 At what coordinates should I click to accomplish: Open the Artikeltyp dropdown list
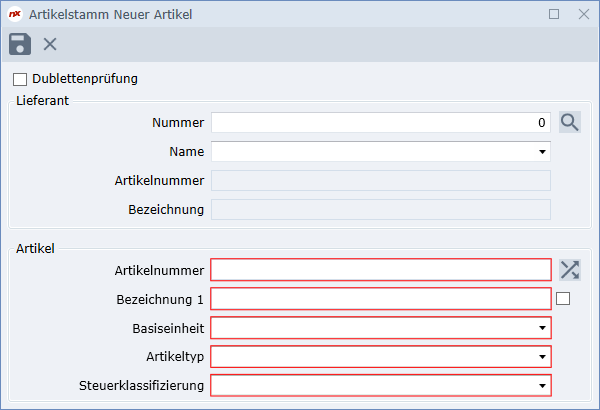click(543, 356)
